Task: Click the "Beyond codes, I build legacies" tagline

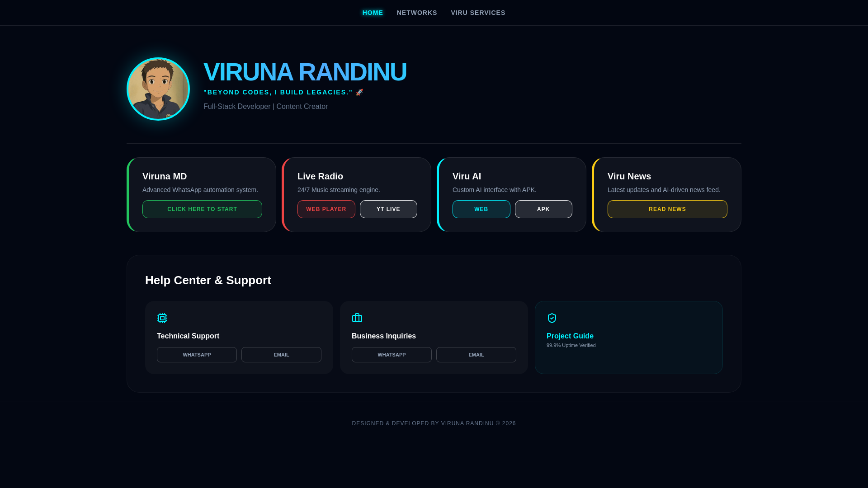Action: [278, 92]
